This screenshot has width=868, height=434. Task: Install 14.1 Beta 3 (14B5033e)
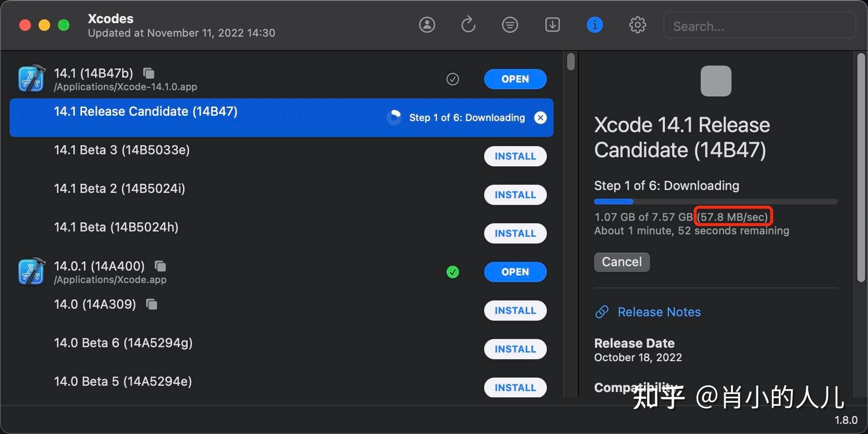pyautogui.click(x=515, y=156)
